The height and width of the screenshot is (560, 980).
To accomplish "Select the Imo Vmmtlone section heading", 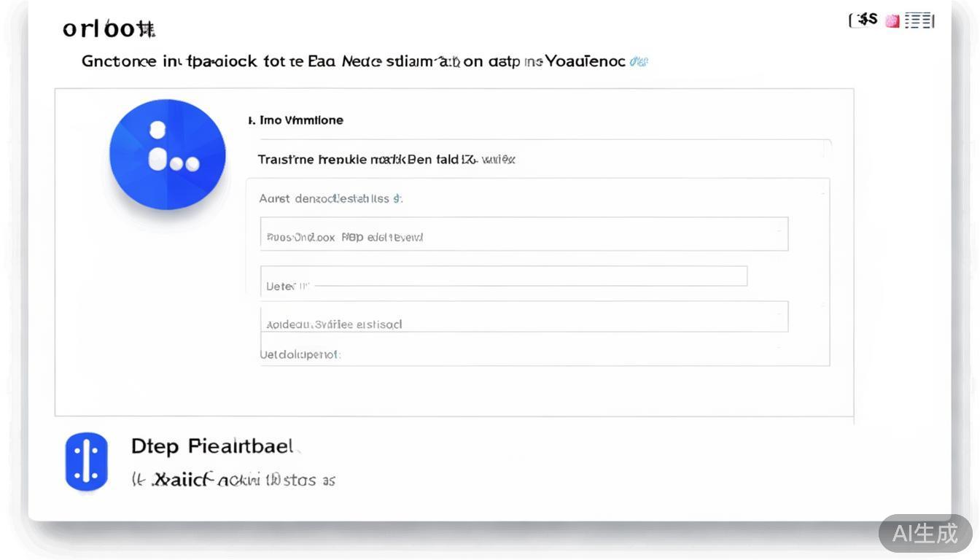I will point(296,120).
